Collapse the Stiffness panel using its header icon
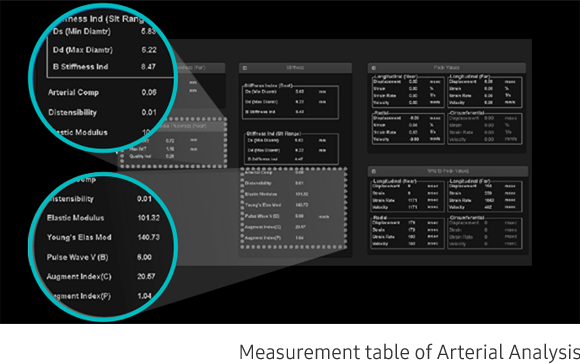580x364 pixels. [x=245, y=68]
